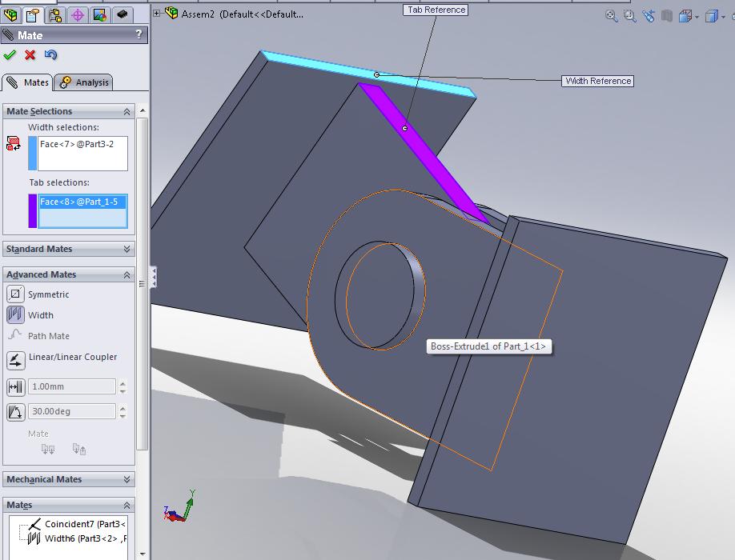This screenshot has height=560, width=735.
Task: Click the 1.00mm distance field
Action: point(72,386)
